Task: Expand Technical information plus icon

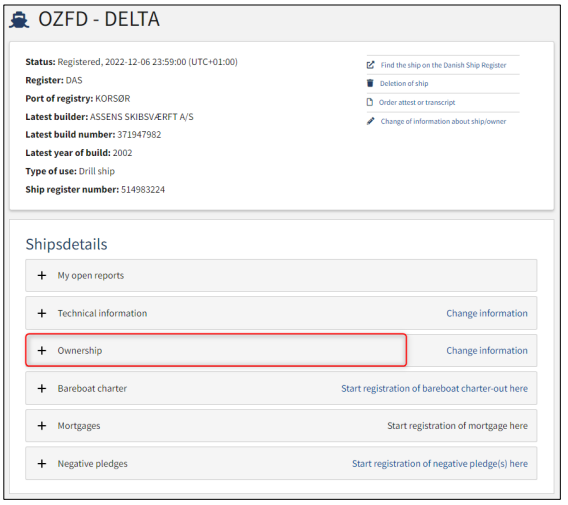Action: pyautogui.click(x=42, y=313)
